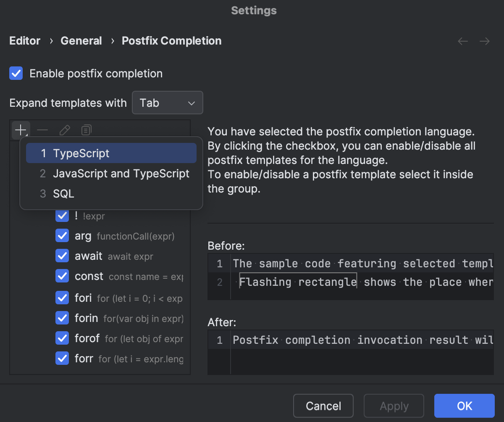This screenshot has height=422, width=504.
Task: Go back with the left arrow
Action: point(463,41)
